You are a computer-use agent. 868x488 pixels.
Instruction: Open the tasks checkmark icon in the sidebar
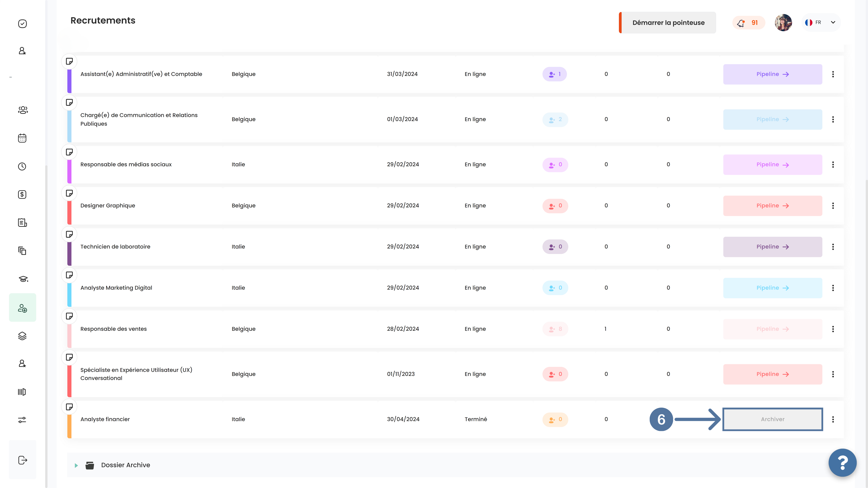click(x=22, y=24)
